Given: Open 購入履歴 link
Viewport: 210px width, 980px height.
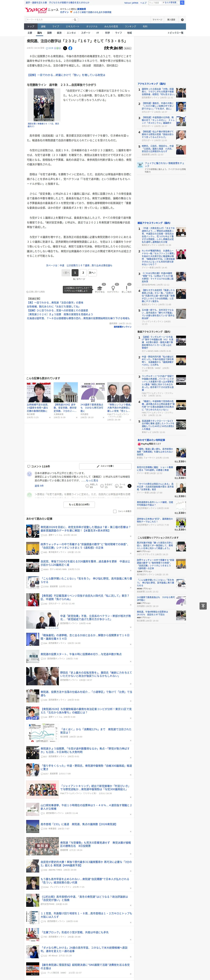Looking at the screenshot, I should (171, 20).
